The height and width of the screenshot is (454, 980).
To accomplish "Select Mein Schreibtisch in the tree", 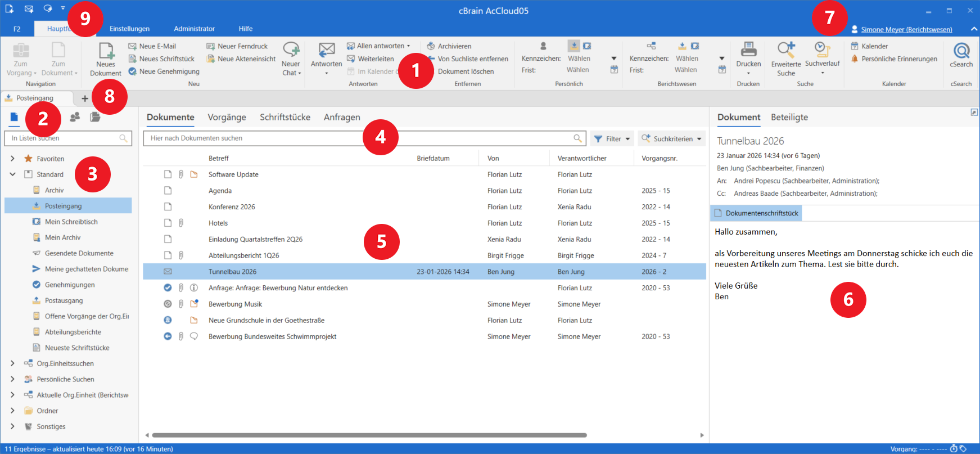I will click(x=68, y=222).
